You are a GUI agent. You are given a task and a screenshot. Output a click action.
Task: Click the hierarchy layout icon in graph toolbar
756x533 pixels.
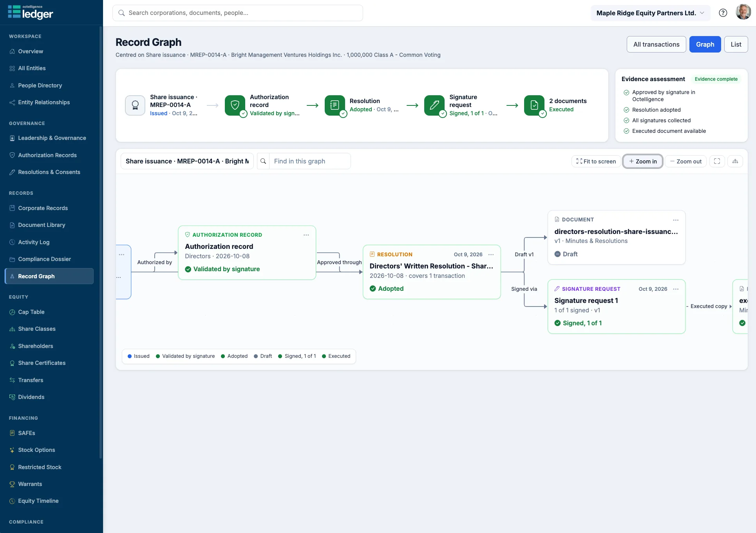point(735,161)
